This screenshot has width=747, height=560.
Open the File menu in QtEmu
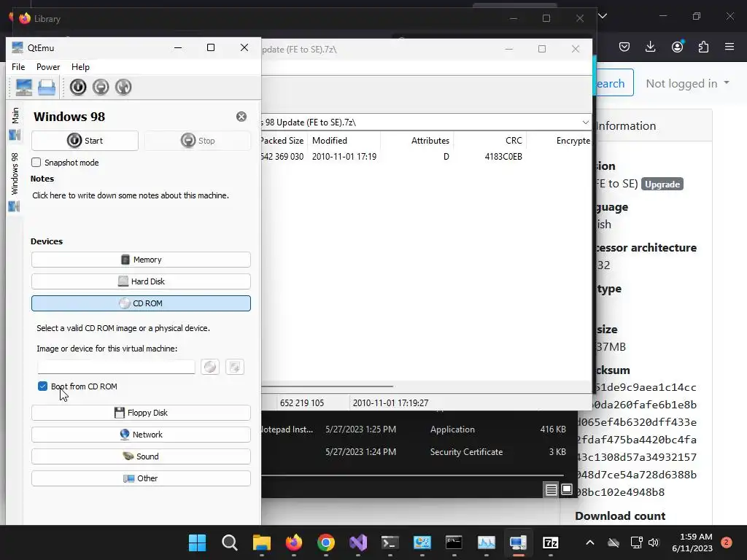(x=18, y=67)
